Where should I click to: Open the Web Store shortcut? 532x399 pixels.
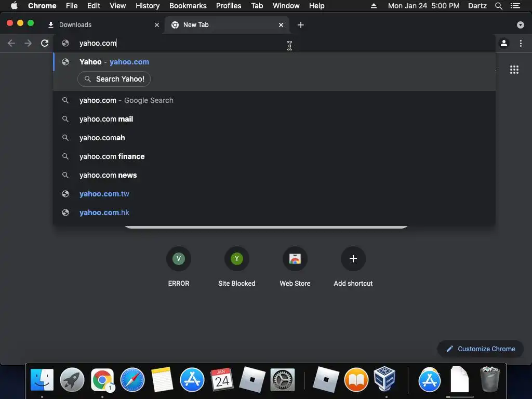tap(295, 267)
